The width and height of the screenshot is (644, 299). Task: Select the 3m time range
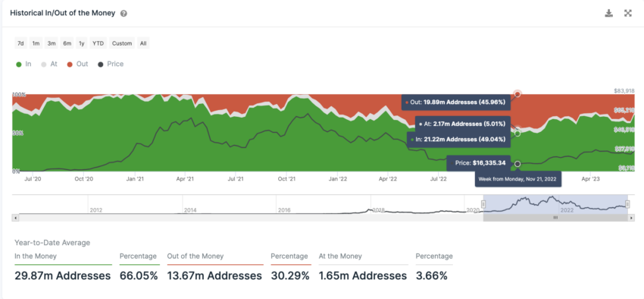point(52,43)
